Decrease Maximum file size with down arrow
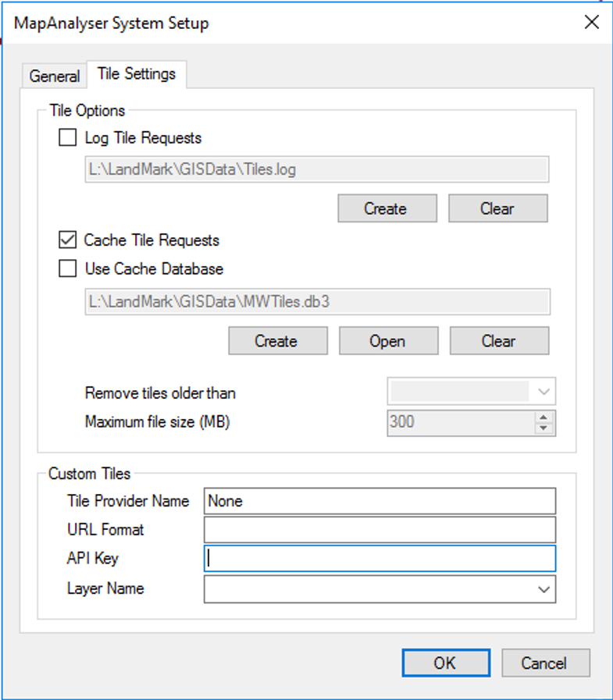The width and height of the screenshot is (613, 700). click(x=544, y=428)
